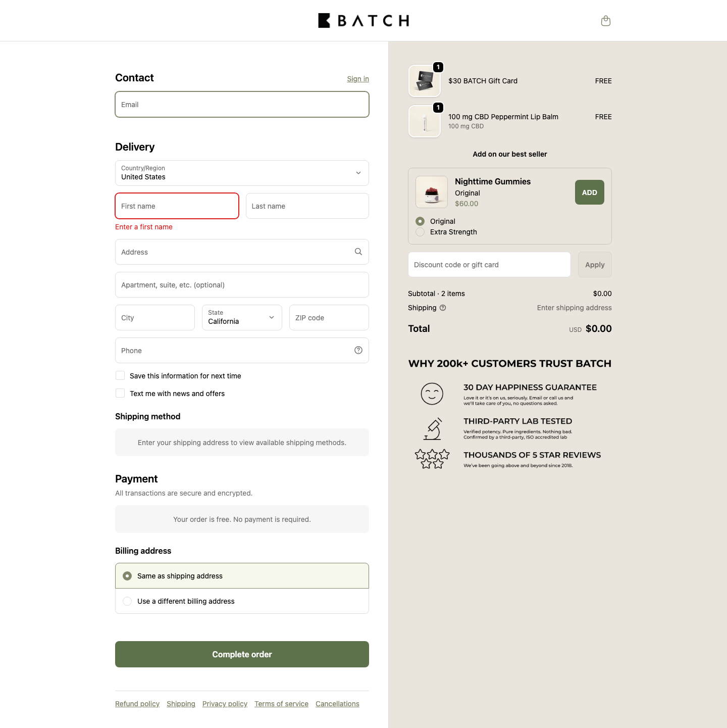The image size is (727, 728).
Task: Check Text me with news and offers
Action: click(x=120, y=393)
